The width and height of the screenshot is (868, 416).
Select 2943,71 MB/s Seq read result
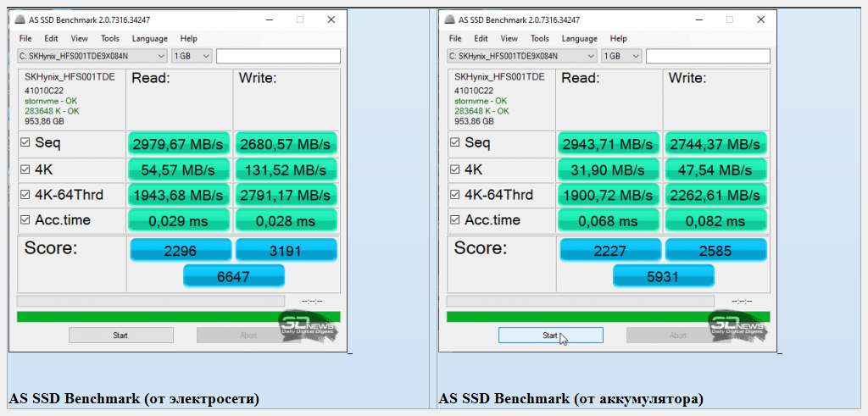(608, 143)
